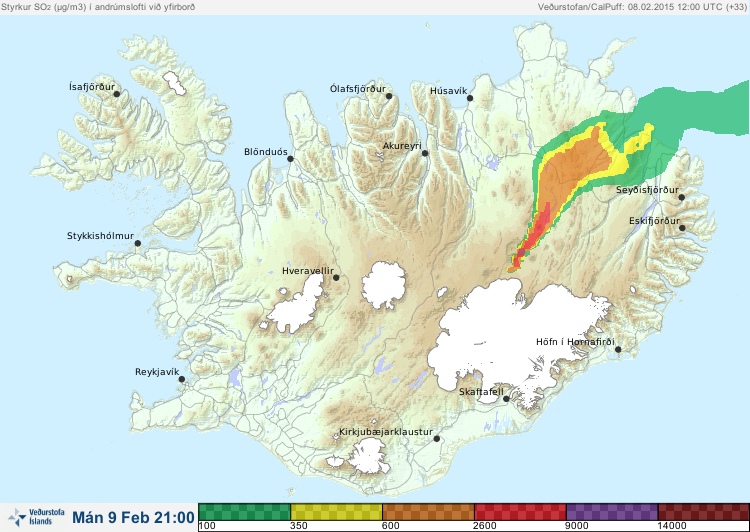Click the Ólafsfjörður marker dot
The height and width of the screenshot is (532, 750).
(x=389, y=96)
